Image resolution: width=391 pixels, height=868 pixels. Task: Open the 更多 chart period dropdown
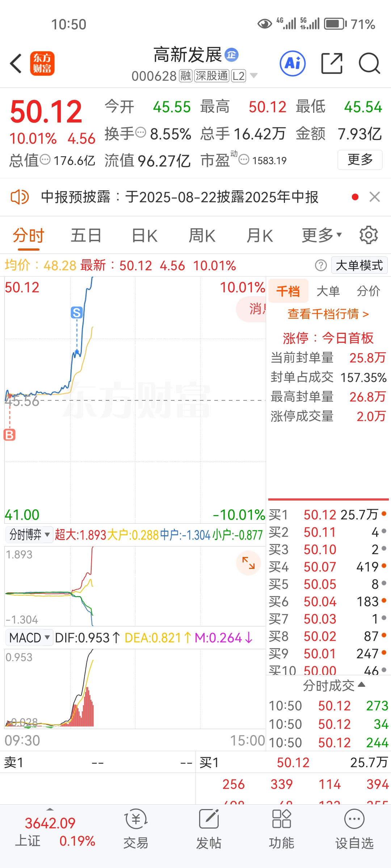321,235
